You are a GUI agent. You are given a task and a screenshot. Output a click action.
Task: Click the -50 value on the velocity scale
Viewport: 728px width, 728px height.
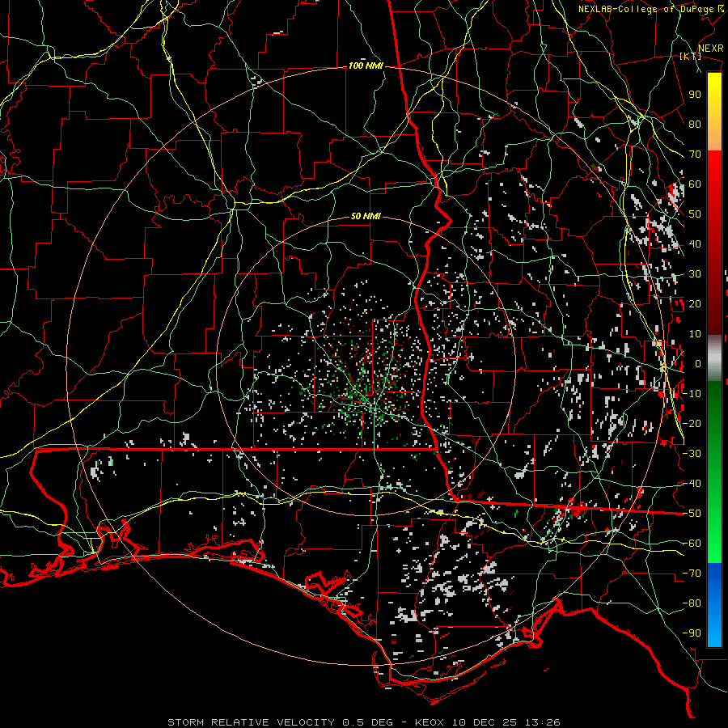pyautogui.click(x=692, y=514)
